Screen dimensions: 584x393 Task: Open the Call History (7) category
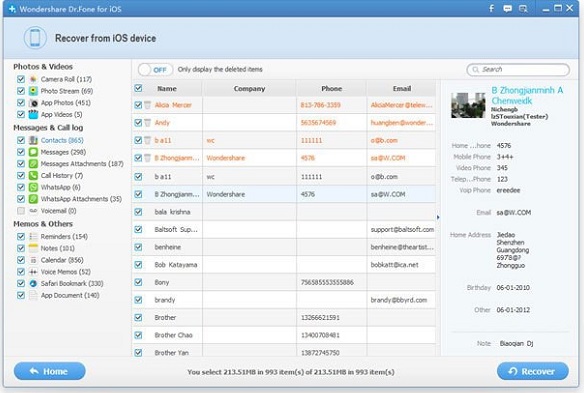[62, 175]
